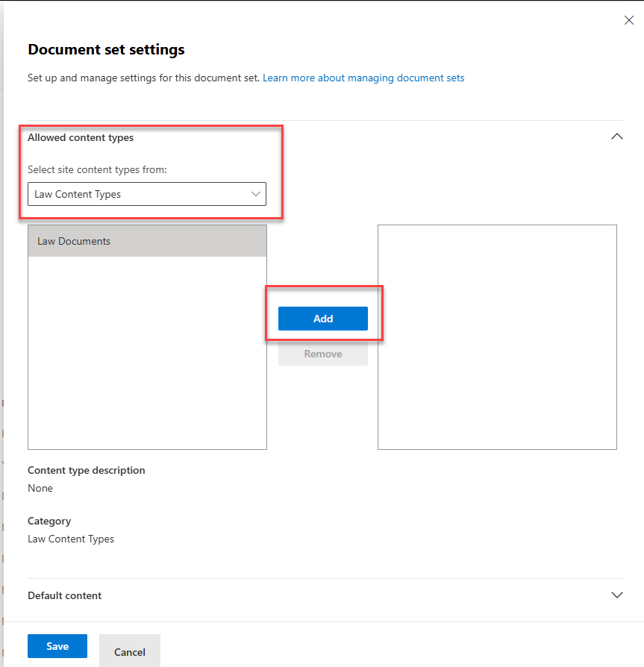Click inside the empty selected content types box
The height and width of the screenshot is (667, 644).
pos(497,336)
